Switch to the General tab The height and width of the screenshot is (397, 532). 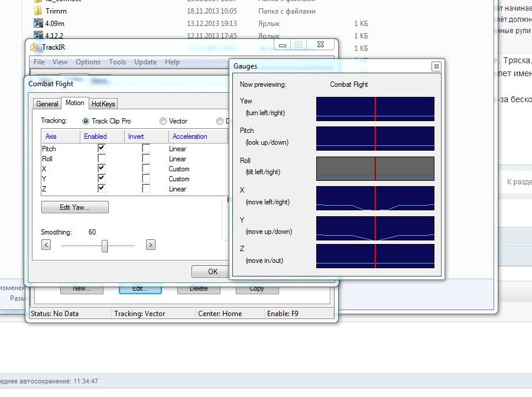[x=47, y=104]
